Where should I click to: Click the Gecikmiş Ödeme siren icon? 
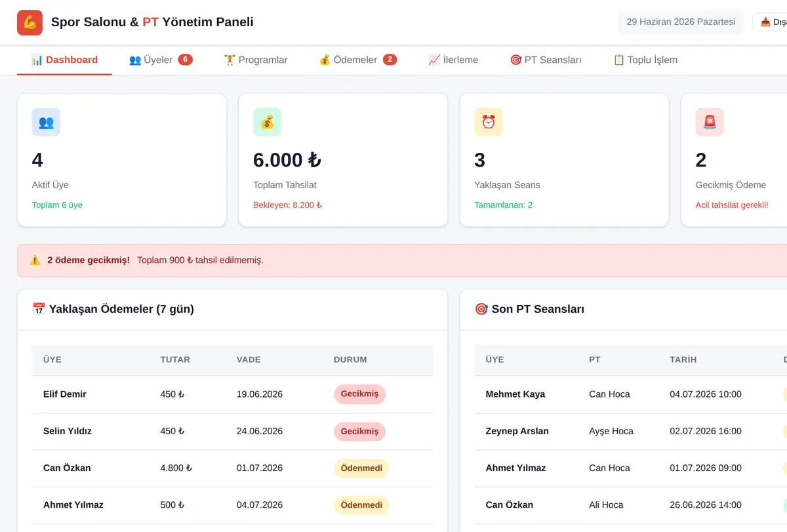(710, 122)
